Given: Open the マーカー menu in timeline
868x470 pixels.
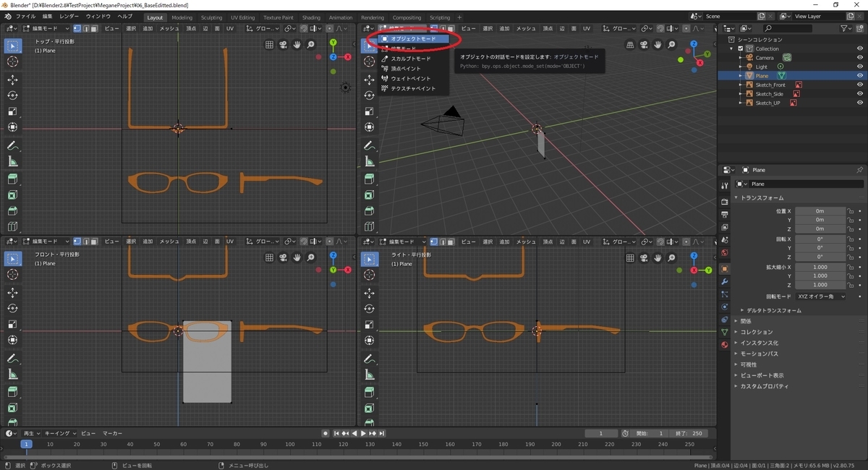Looking at the screenshot, I should click(x=112, y=433).
